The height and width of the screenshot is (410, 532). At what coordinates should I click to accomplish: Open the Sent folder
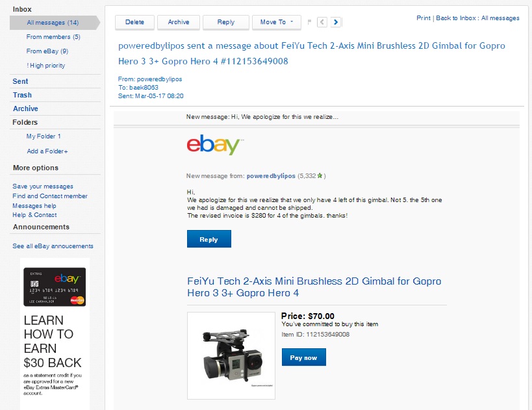(x=20, y=81)
